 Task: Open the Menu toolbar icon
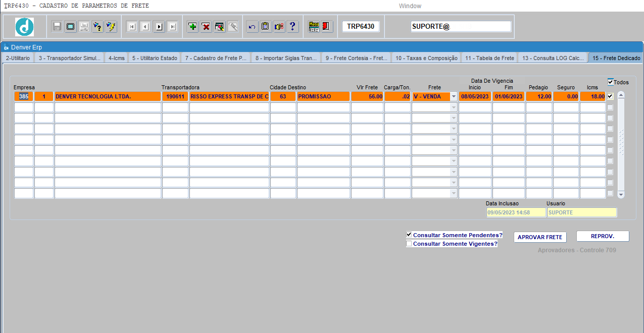point(314,27)
